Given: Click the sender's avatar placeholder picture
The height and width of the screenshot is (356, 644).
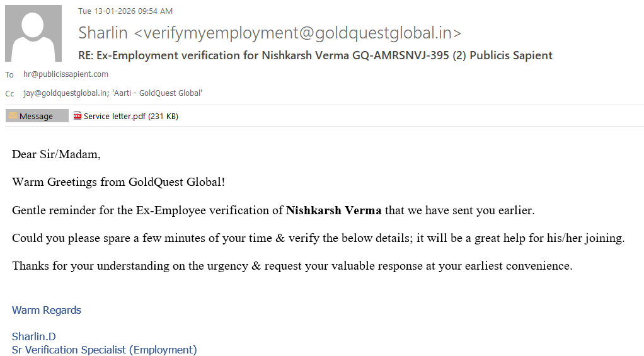Looking at the screenshot, I should [33, 33].
